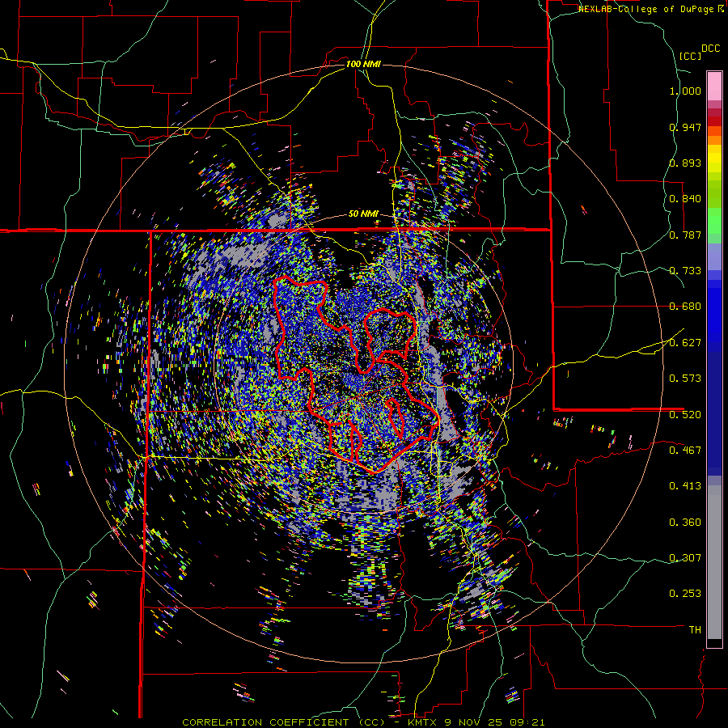The height and width of the screenshot is (728, 728).
Task: Click the 0.947 value on the color scale
Action: click(x=685, y=127)
